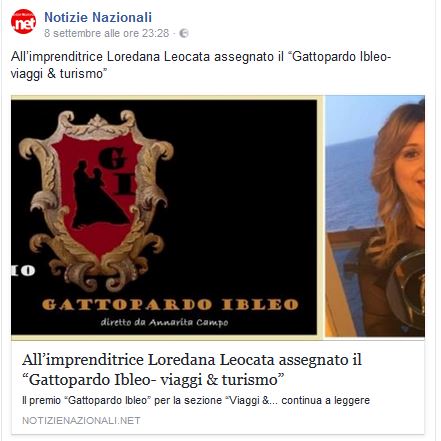
Task: Click the dancing couple silhouette on shield
Action: tap(97, 196)
